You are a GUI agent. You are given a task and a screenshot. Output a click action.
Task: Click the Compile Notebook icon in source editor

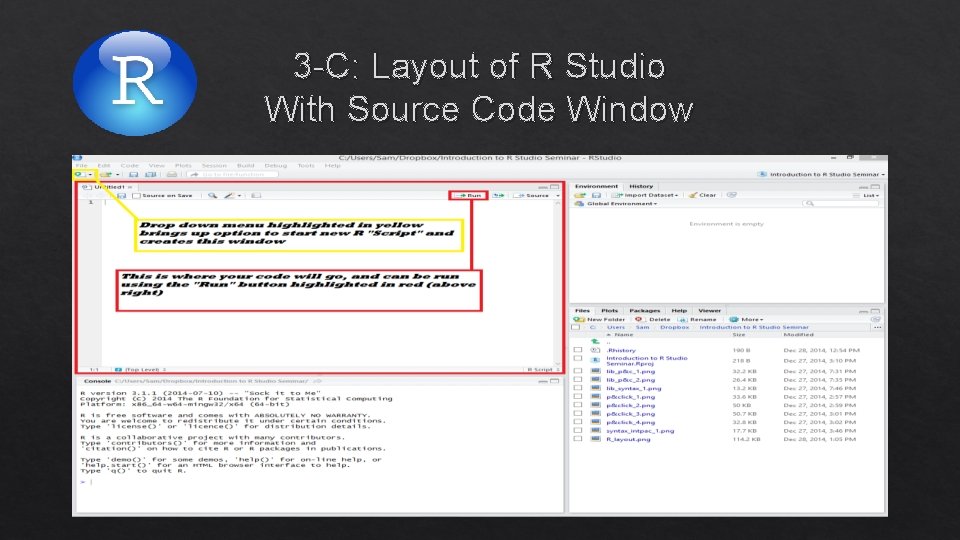tap(257, 195)
